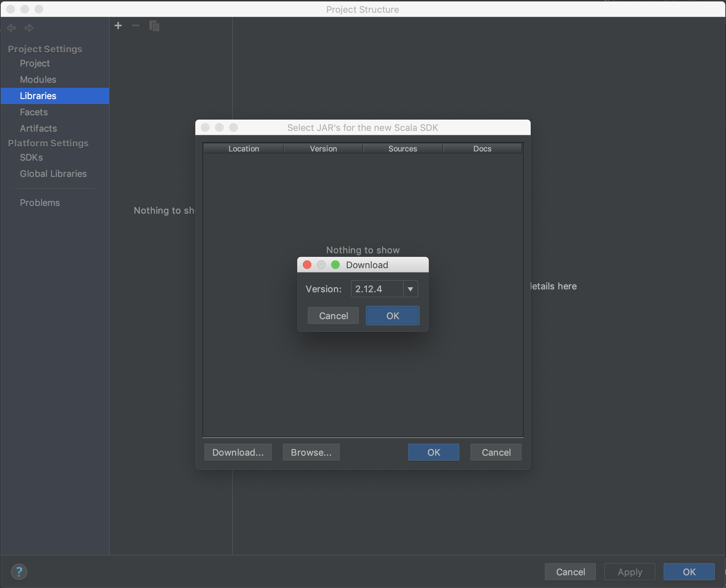Select Libraries in sidebar
Screen dimensions: 726x588
point(55,96)
